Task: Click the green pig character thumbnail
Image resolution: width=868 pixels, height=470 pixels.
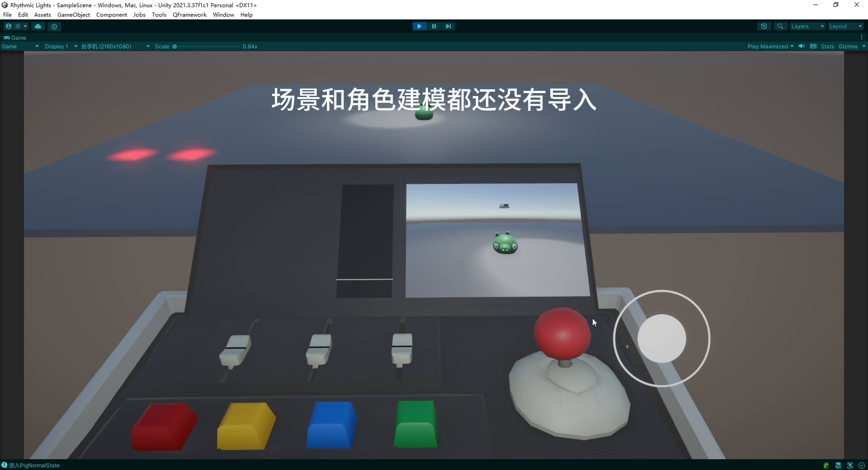Action: tap(503, 244)
